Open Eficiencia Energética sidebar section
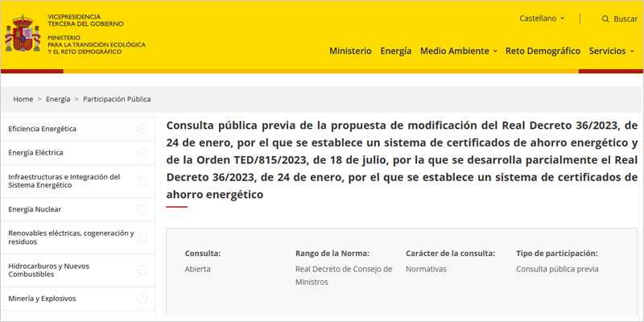Image resolution: width=644 pixels, height=322 pixels. [43, 129]
